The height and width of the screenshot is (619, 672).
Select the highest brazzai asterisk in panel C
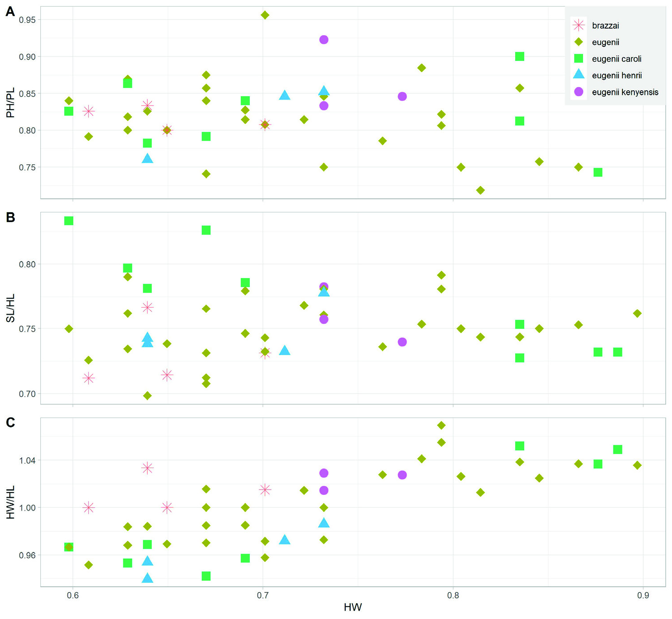[147, 468]
